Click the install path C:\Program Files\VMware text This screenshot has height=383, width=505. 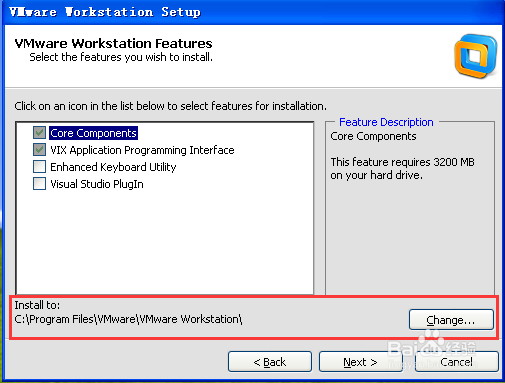pos(128,319)
